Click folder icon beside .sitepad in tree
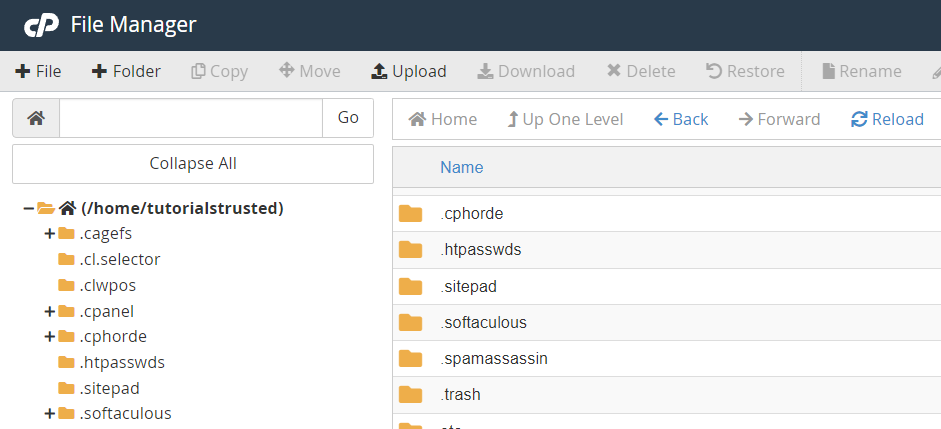 coord(66,388)
